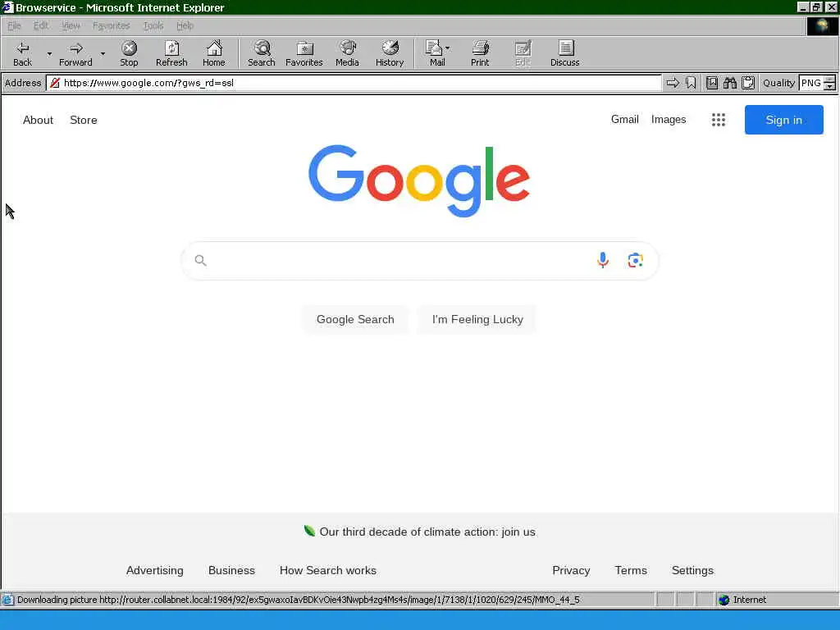840x630 pixels.
Task: Open the Gmail link
Action: click(624, 120)
